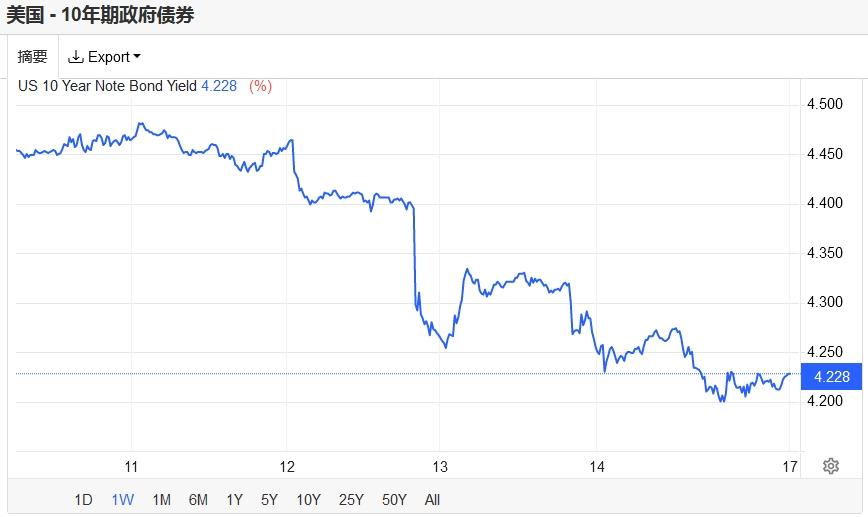The height and width of the screenshot is (517, 868).
Task: Choose the 50Y time range
Action: tap(394, 499)
